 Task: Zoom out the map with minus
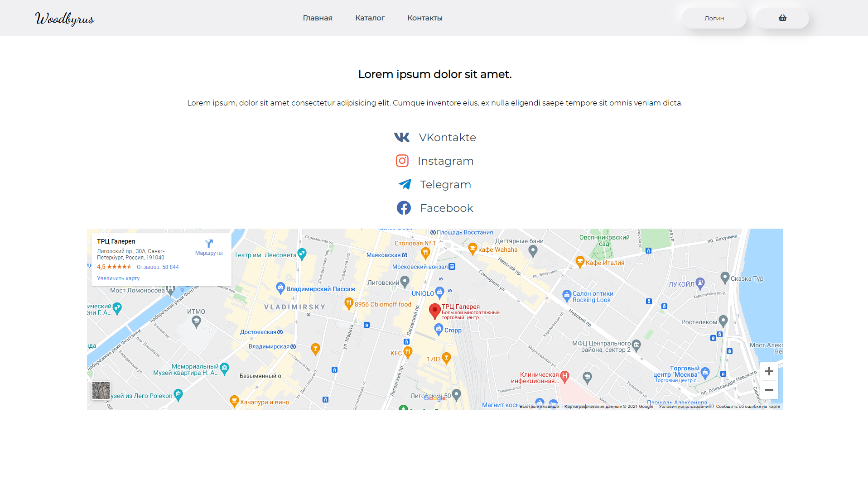pos(769,390)
